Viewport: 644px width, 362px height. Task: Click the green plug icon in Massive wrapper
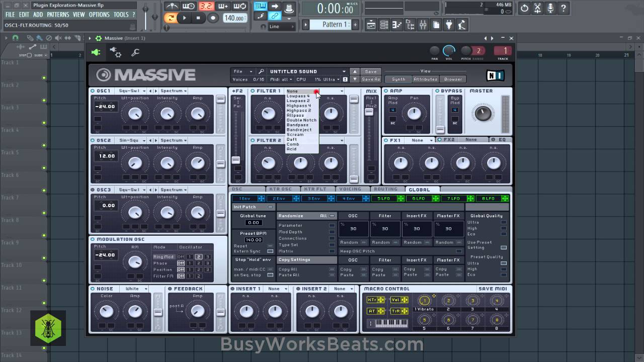pos(96,52)
